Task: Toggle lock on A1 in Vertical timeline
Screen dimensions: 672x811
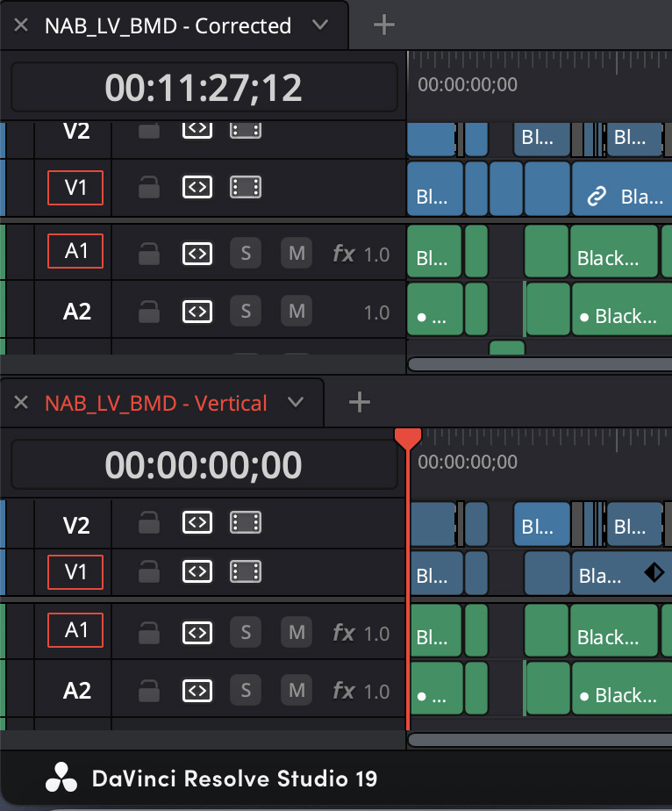Action: point(149,632)
